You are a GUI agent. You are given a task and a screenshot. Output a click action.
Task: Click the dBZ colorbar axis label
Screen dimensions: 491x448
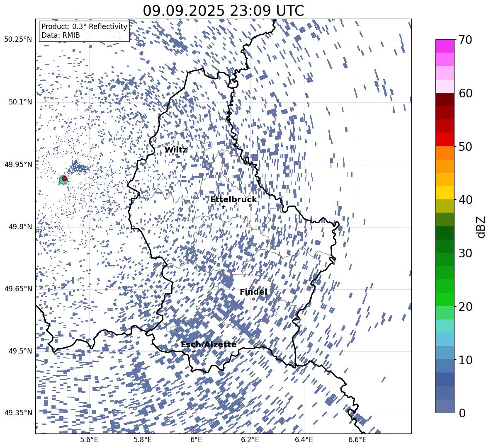tap(481, 227)
